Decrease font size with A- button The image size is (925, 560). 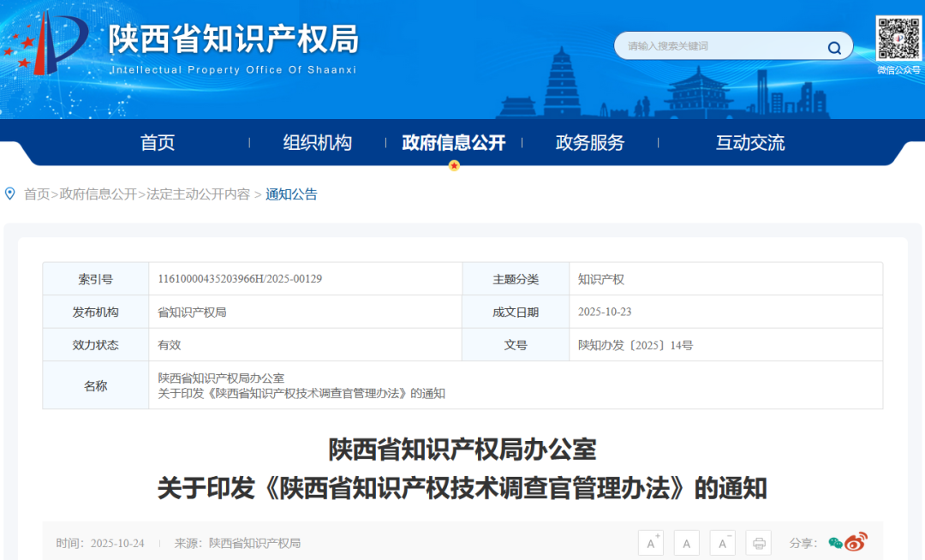(722, 543)
